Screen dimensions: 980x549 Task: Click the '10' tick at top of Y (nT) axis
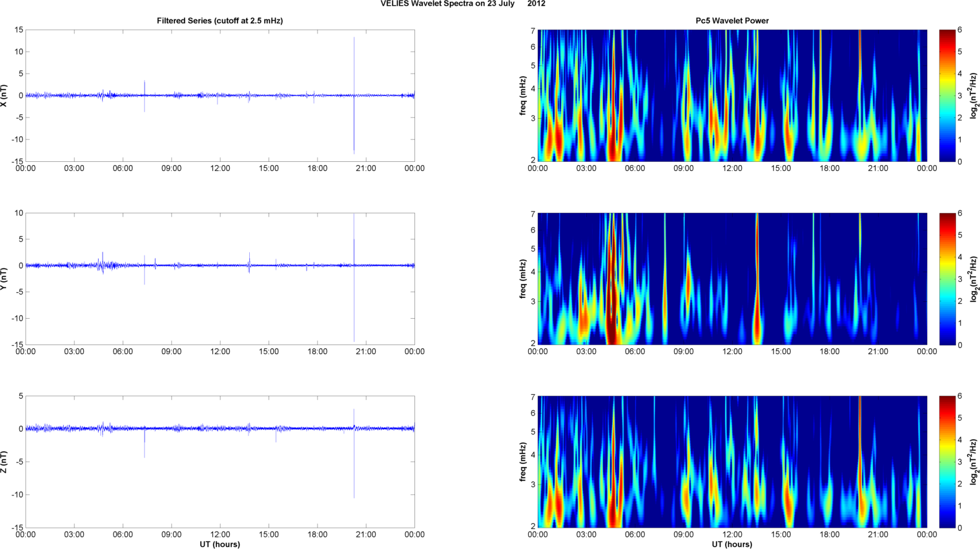[x=19, y=213]
